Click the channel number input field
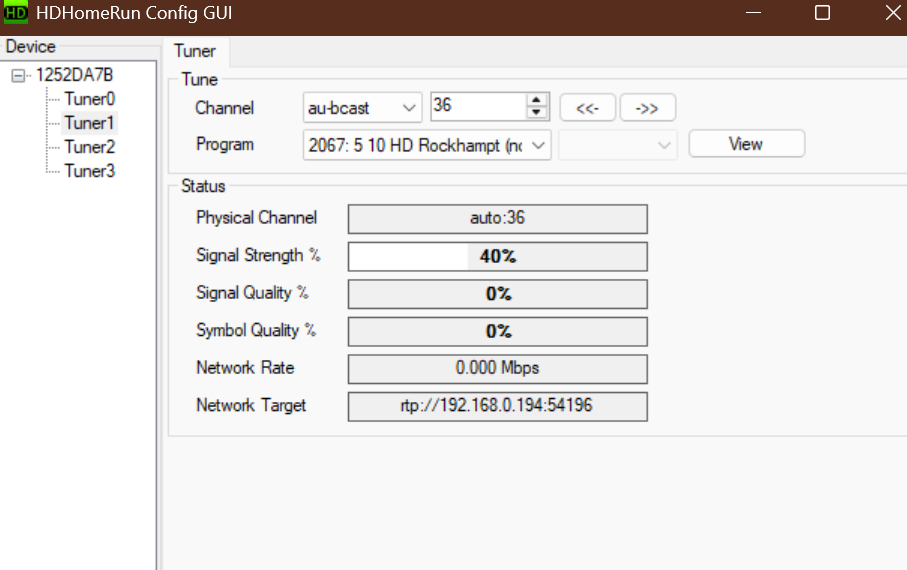This screenshot has height=570, width=907. tap(478, 106)
